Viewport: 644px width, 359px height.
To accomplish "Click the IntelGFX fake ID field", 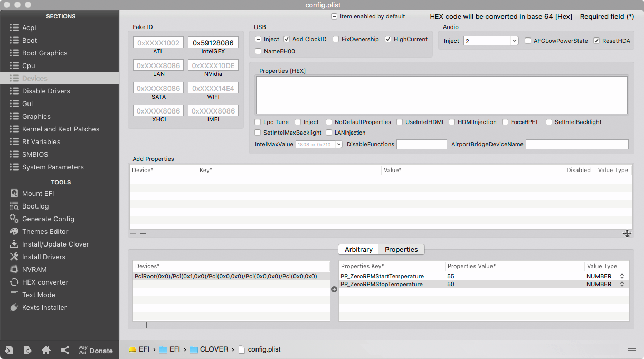I will tap(213, 43).
